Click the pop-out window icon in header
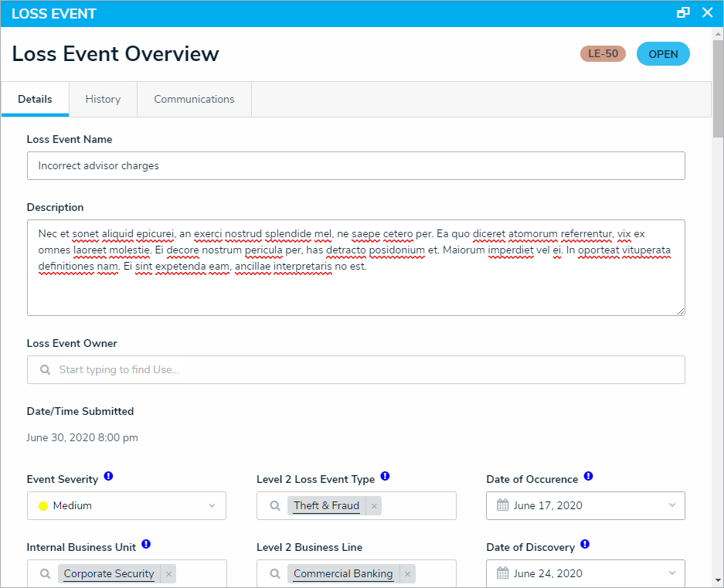This screenshot has height=588, width=724. [x=683, y=13]
